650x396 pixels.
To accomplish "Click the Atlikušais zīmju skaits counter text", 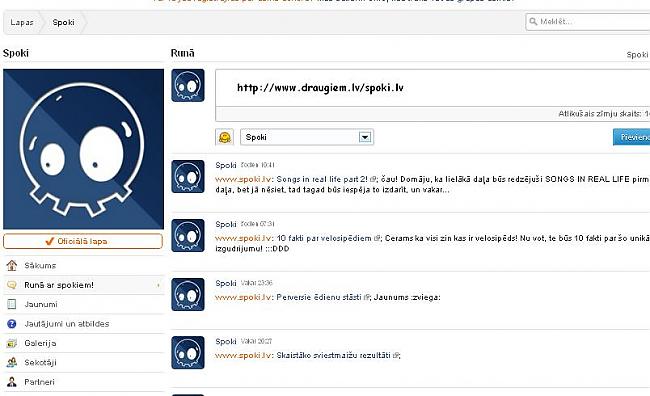I will [604, 114].
